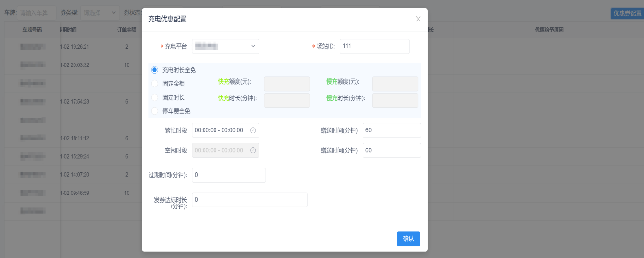The image size is (644, 258).
Task: Click the 订单金额 column header
Action: tap(127, 30)
